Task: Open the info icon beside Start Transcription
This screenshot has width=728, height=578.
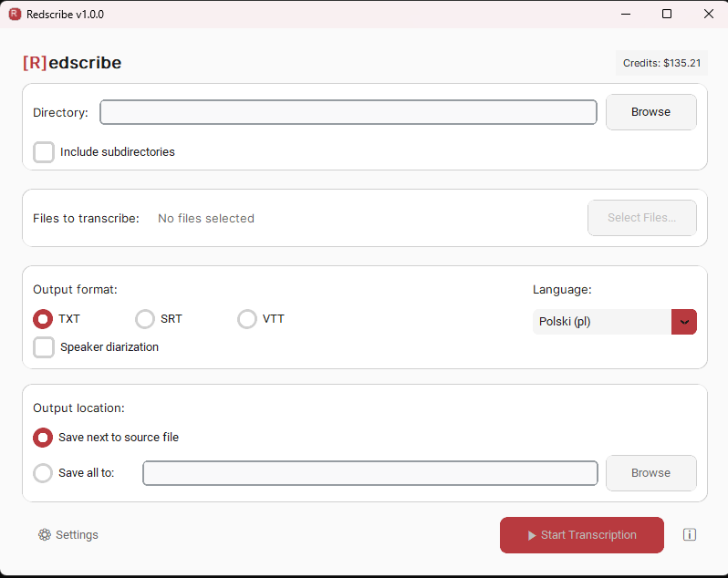Action: coord(690,534)
